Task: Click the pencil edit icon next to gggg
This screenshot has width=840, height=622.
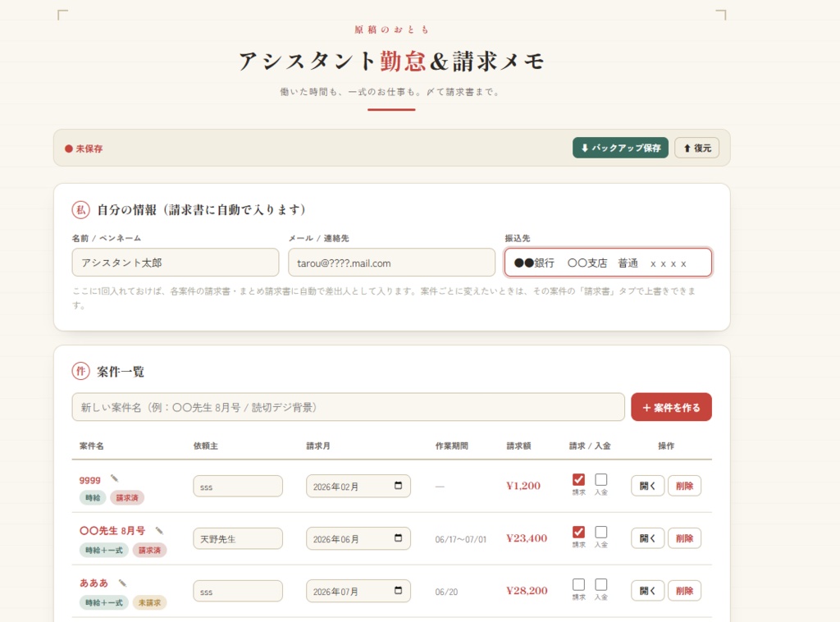Action: (x=114, y=478)
